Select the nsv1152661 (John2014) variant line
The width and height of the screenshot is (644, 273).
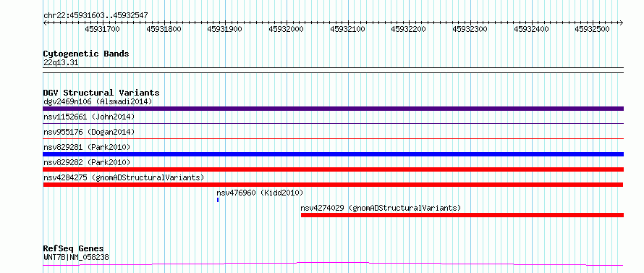[x=333, y=123]
